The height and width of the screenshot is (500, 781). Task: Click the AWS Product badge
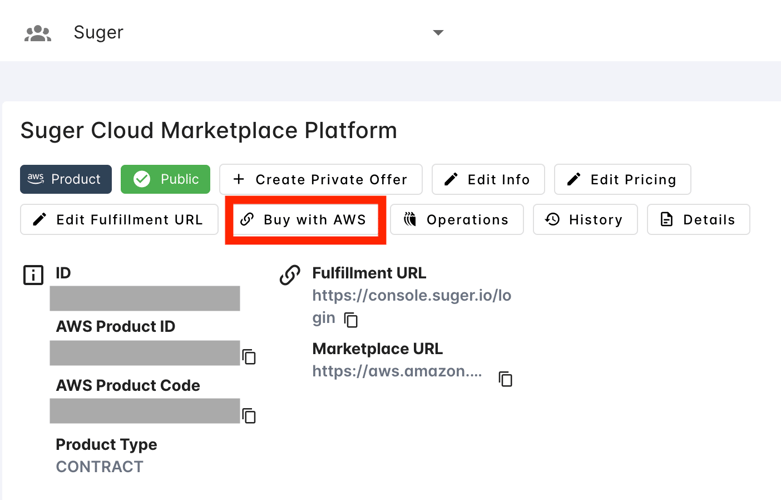(x=66, y=179)
